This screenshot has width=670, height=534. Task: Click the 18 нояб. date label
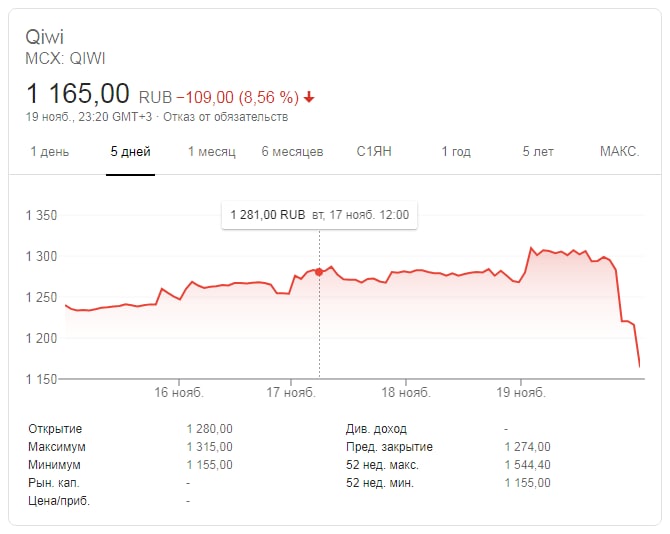pyautogui.click(x=405, y=393)
